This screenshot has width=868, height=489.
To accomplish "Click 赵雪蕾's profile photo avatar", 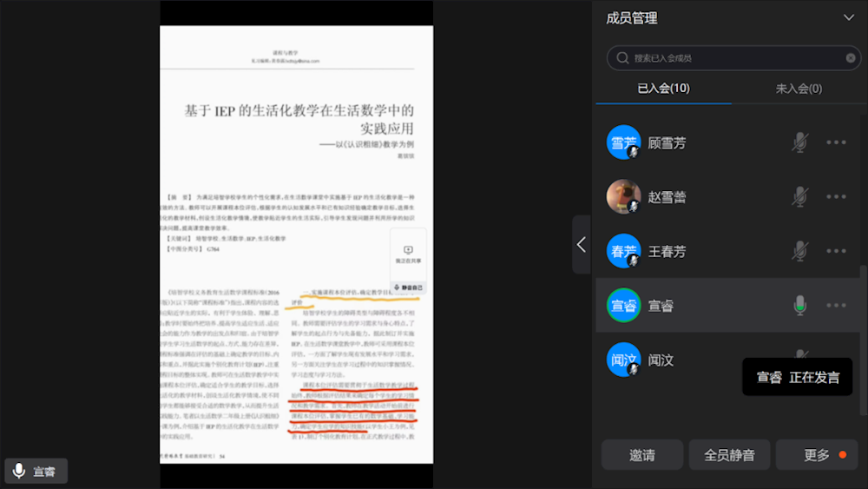I will 623,197.
